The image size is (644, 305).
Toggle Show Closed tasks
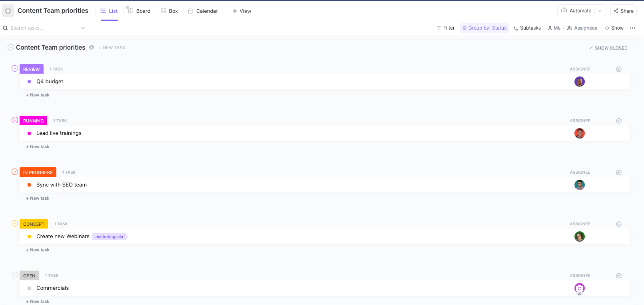[608, 48]
